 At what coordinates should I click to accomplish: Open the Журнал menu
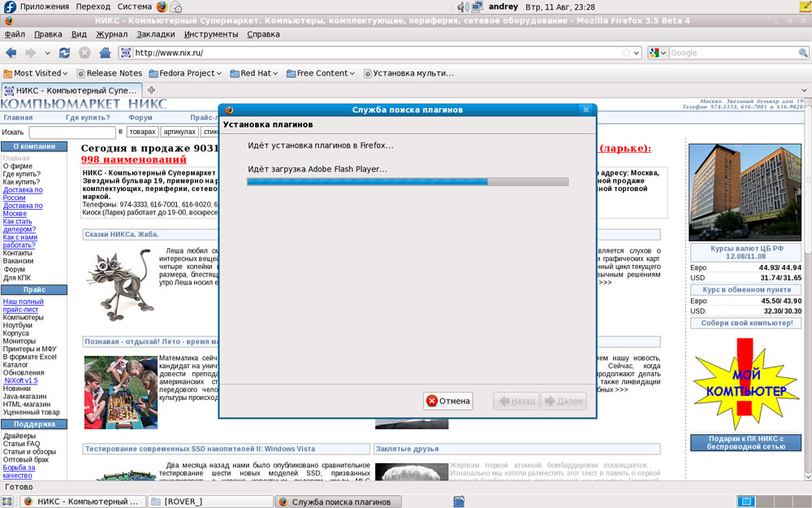[x=112, y=34]
